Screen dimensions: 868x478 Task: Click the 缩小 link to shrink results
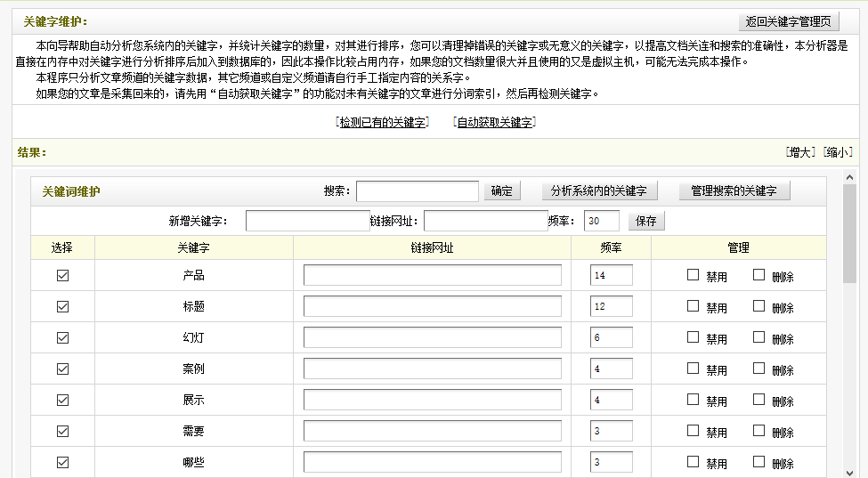click(x=838, y=152)
